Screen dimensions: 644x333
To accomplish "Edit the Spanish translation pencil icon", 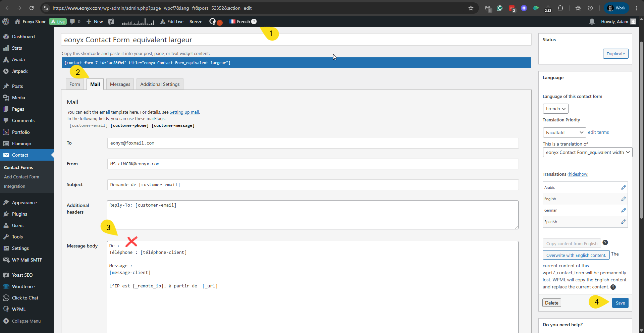I will click(x=624, y=222).
